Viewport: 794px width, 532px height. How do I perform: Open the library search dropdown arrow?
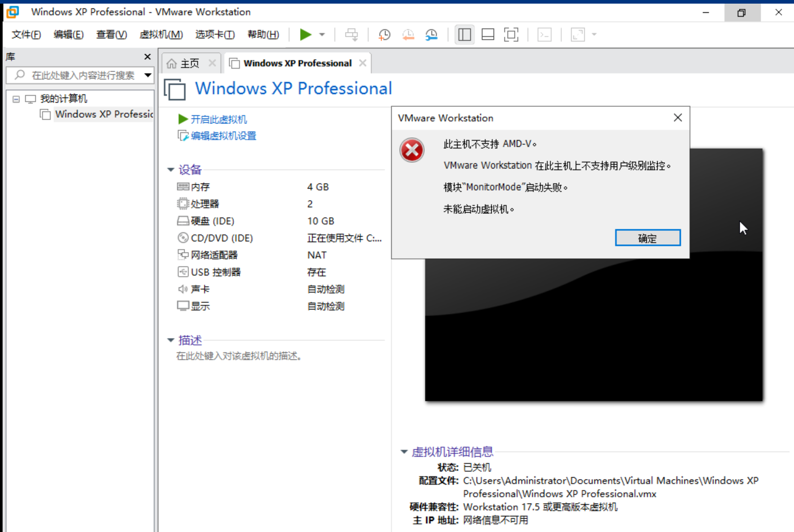click(148, 75)
